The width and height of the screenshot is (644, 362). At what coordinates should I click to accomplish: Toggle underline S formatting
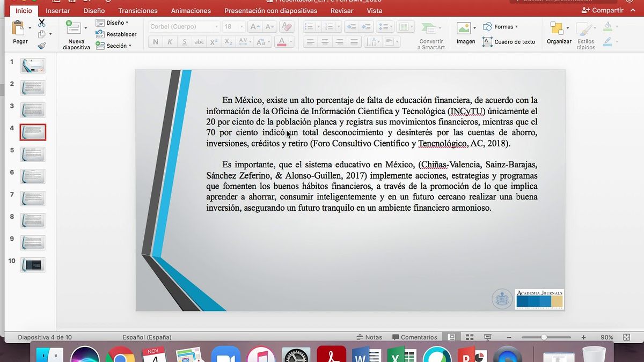tap(185, 42)
